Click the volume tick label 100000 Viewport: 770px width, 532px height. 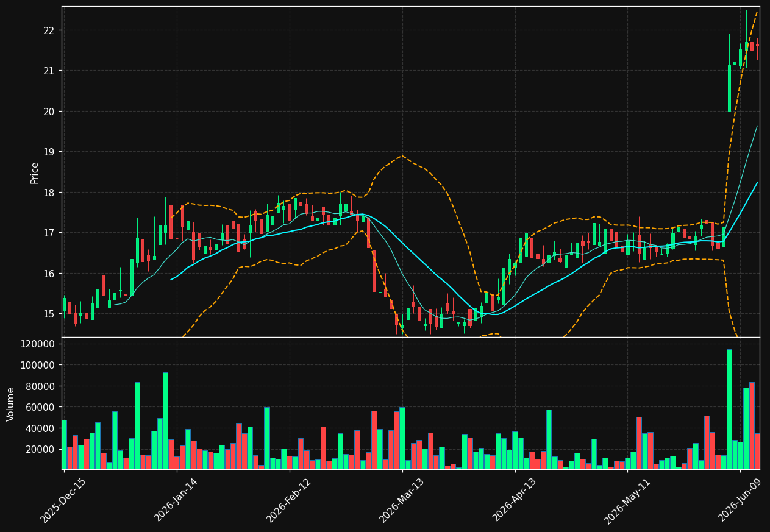pyautogui.click(x=38, y=365)
